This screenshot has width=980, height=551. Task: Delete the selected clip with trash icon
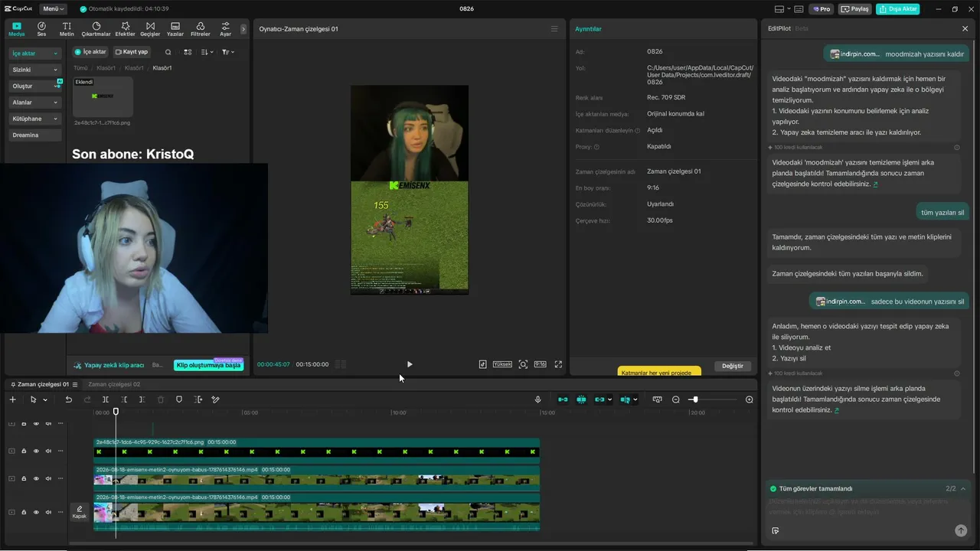pos(161,399)
